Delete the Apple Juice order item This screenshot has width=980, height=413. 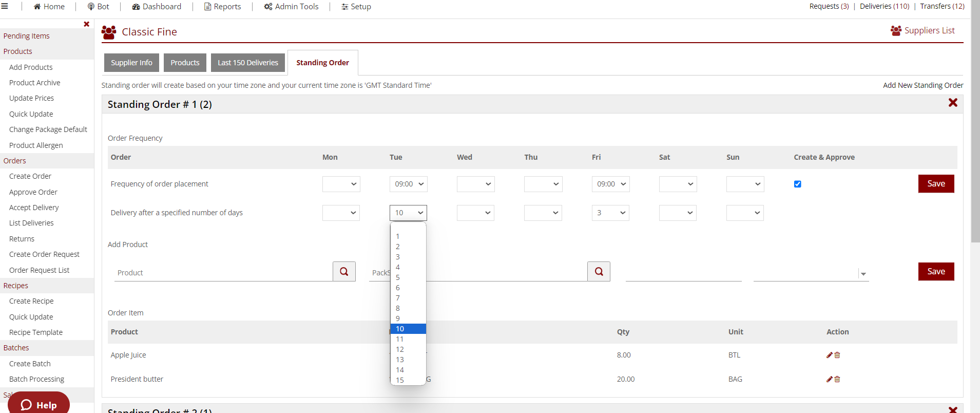pyautogui.click(x=837, y=355)
